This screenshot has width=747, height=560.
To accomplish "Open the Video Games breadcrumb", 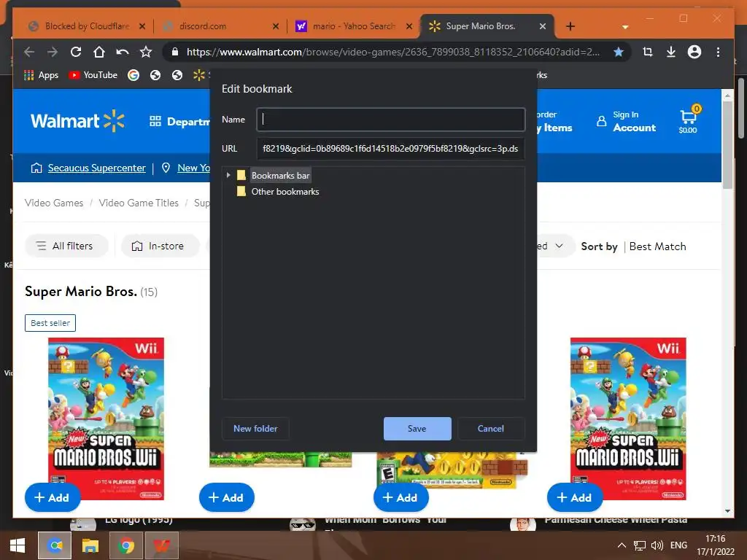I will pos(54,203).
